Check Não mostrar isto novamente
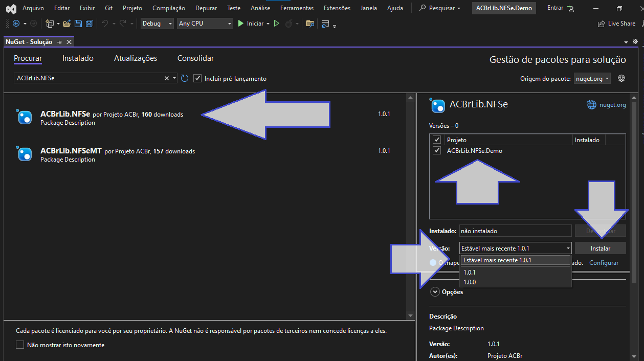This screenshot has width=644, height=361. 20,345
